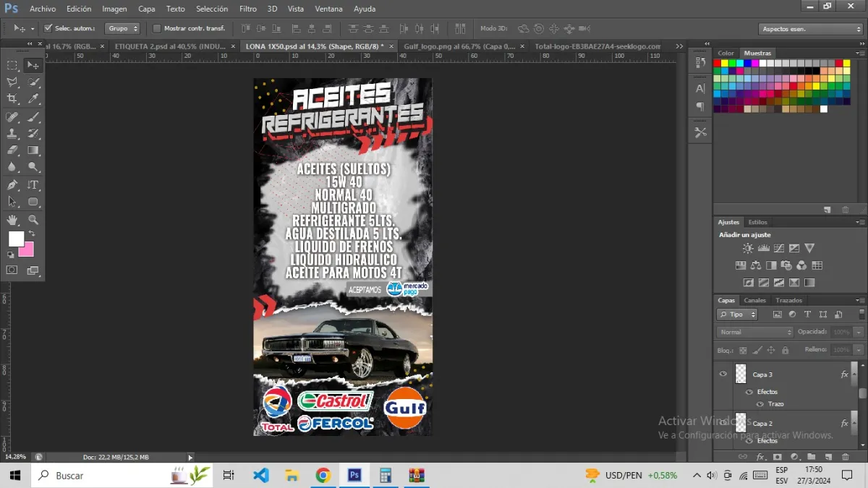Add a layer mask
The width and height of the screenshot is (868, 488).
pyautogui.click(x=778, y=457)
